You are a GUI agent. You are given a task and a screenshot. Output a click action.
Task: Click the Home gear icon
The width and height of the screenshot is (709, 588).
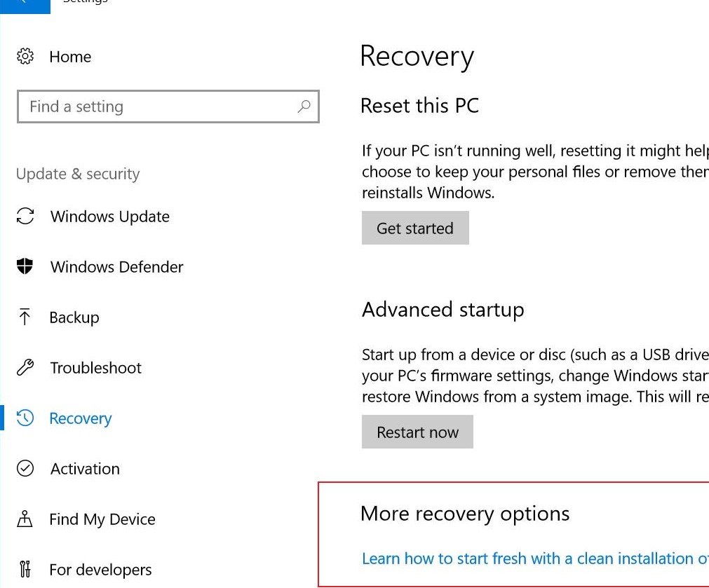25,57
